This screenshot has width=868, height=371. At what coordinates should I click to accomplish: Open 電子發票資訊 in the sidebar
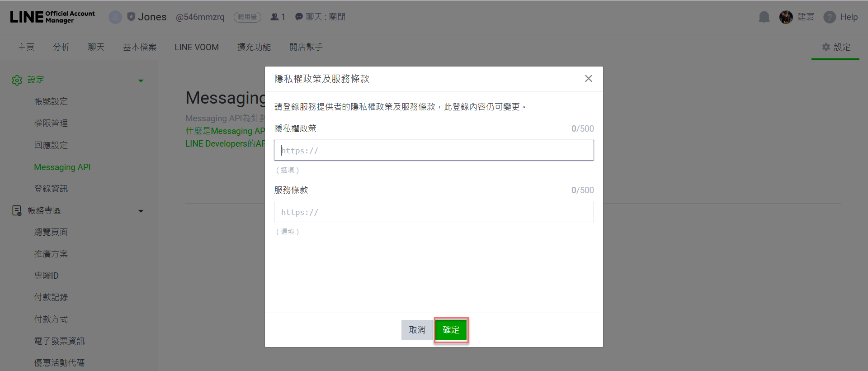(x=60, y=341)
